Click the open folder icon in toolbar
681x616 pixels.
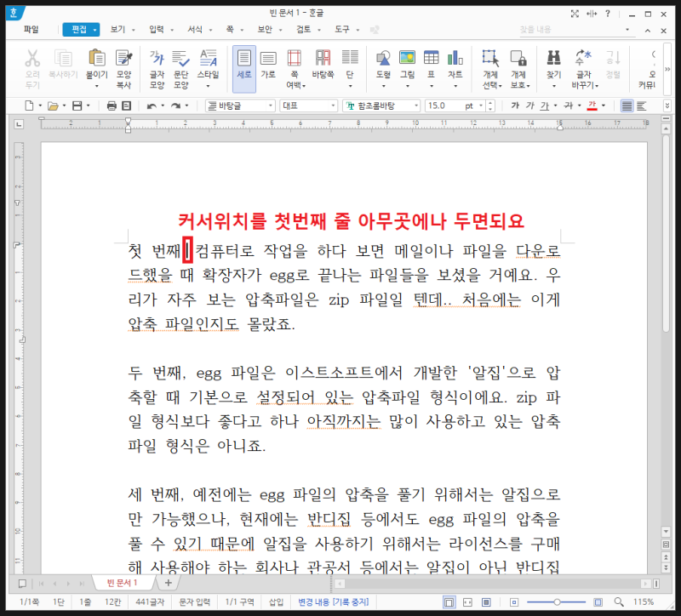point(53,106)
